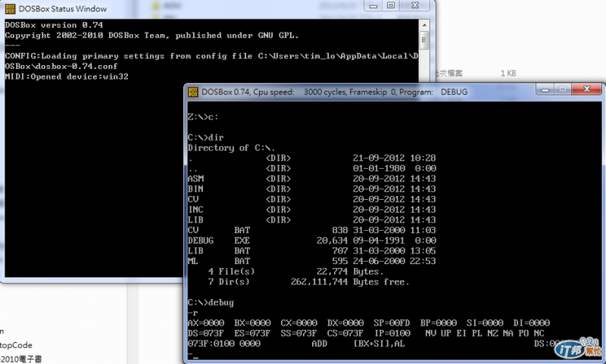Click the INC directory entry
Screen dimensions: 606x364
(311, 210)
